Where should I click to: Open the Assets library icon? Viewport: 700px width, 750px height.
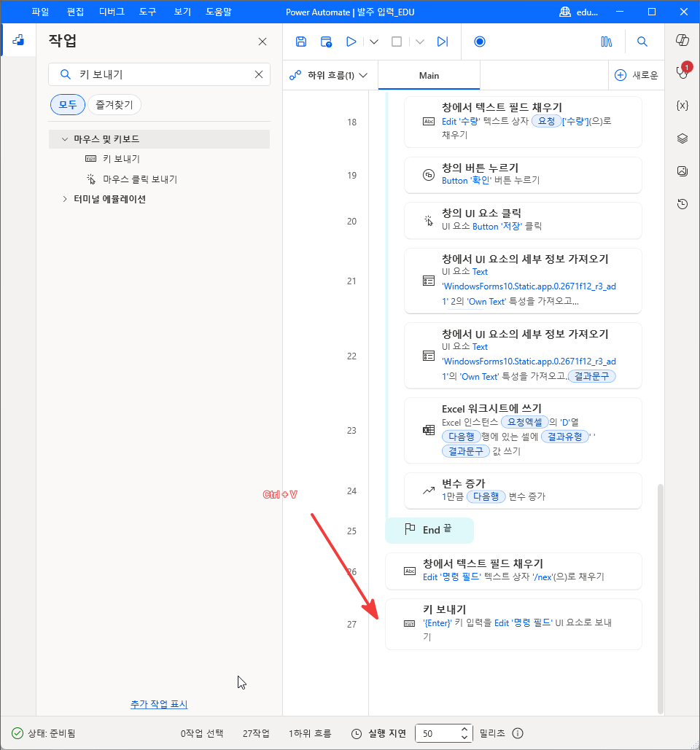coord(606,42)
